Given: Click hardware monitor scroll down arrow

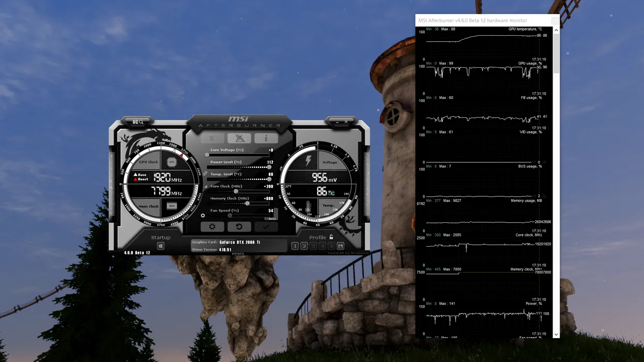Looking at the screenshot, I should click(x=556, y=334).
